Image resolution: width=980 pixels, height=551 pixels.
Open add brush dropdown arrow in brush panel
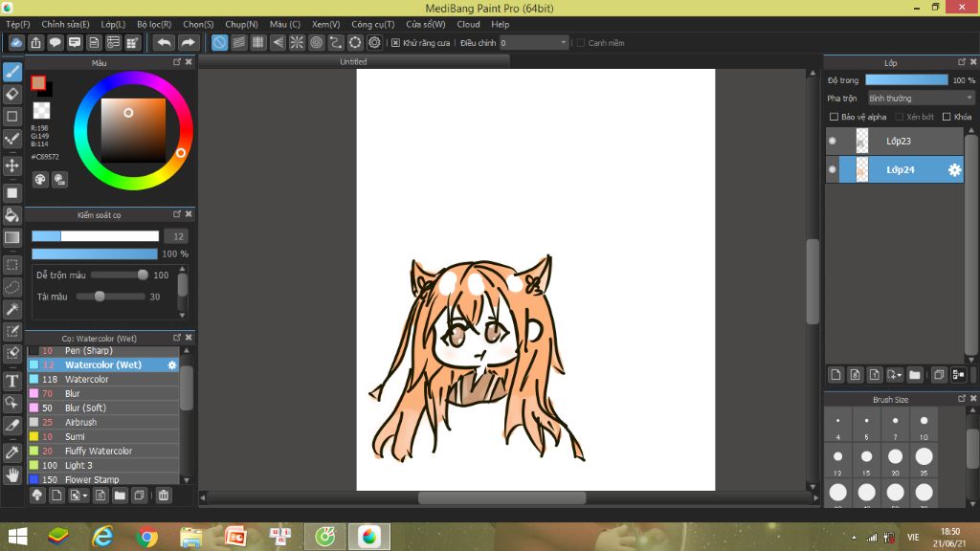(x=85, y=496)
